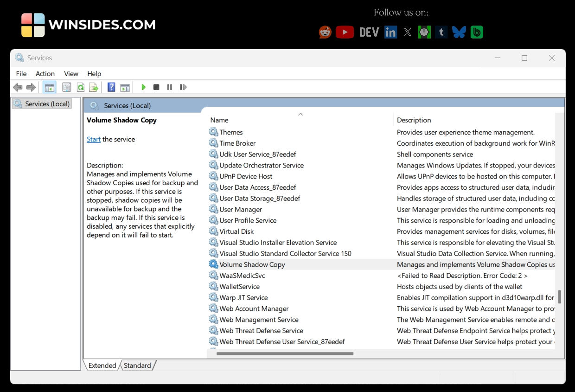Click the Restart service toolbar icon

point(183,87)
